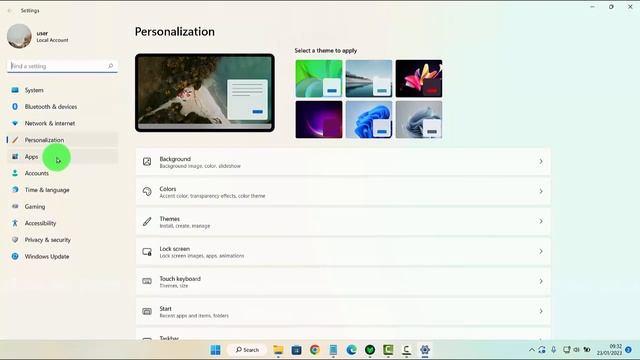The height and width of the screenshot is (360, 640).
Task: Click the microphone icon in system tray
Action: click(x=554, y=350)
